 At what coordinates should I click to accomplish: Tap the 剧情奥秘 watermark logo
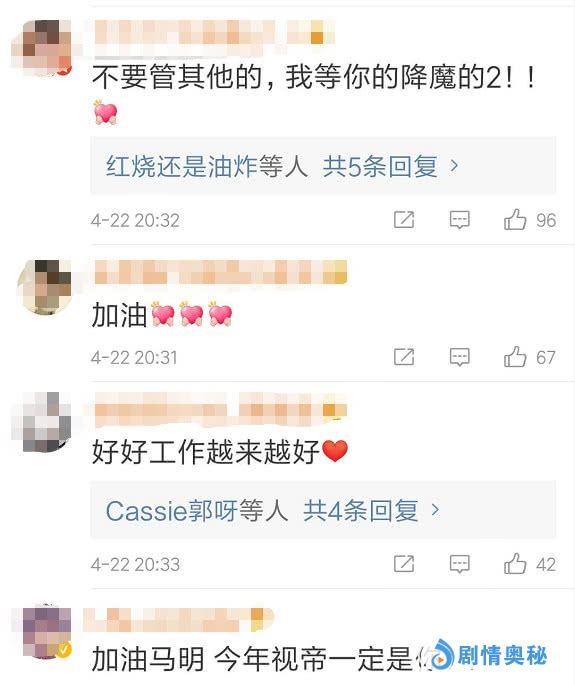point(488,655)
